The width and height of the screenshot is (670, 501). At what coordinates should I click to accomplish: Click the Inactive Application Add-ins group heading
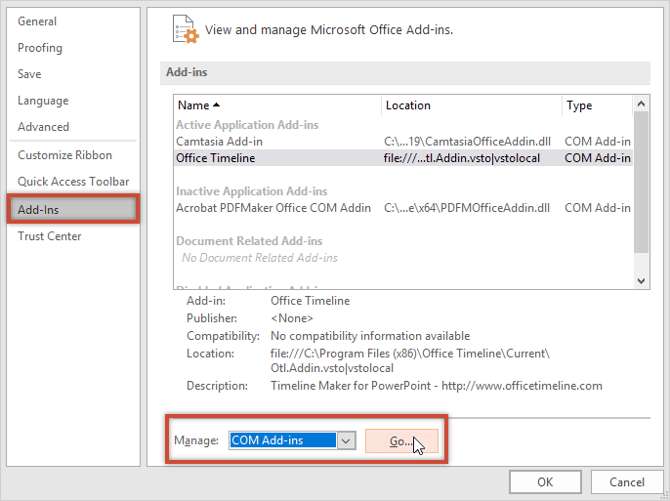252,191
